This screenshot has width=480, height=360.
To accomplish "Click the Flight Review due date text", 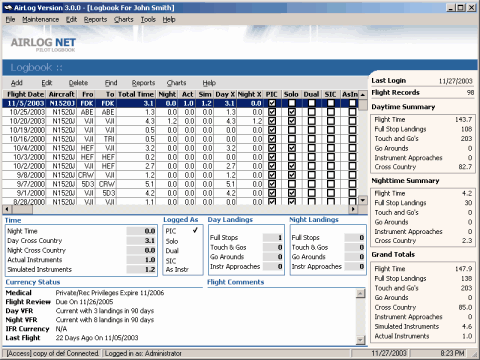I will pos(84,302).
